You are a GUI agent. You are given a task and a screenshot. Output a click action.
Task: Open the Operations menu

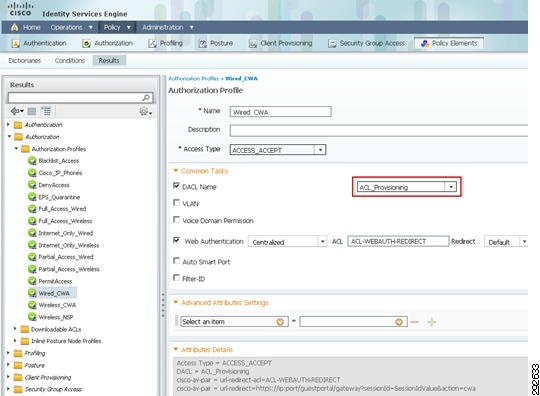click(x=71, y=27)
